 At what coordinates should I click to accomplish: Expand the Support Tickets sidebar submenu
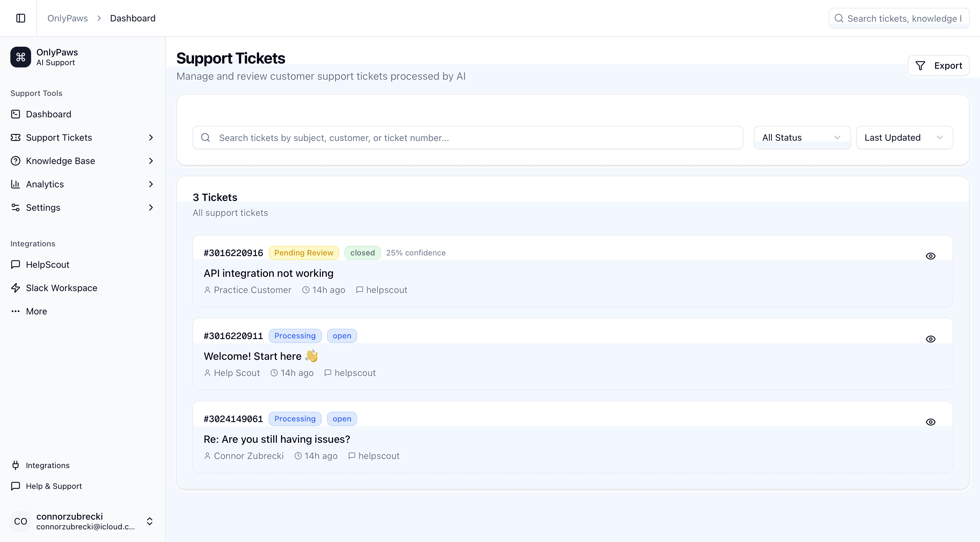(x=151, y=137)
